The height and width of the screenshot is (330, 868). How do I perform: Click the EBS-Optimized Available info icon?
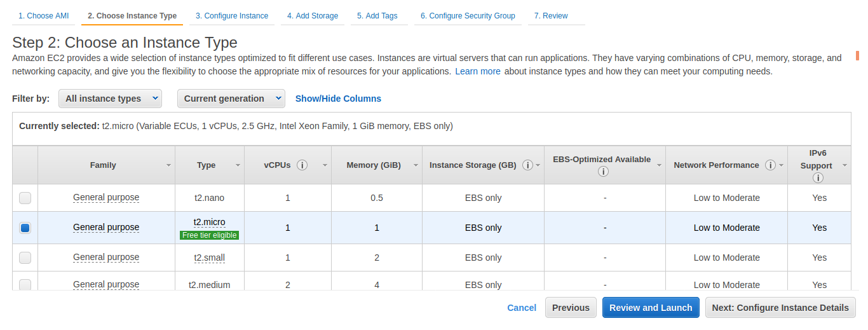[x=604, y=172]
